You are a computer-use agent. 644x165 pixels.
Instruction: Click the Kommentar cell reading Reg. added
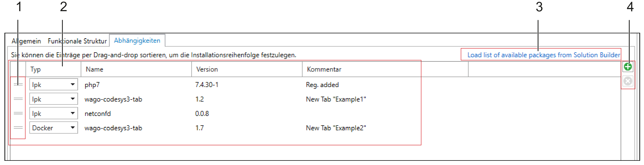pos(323,84)
